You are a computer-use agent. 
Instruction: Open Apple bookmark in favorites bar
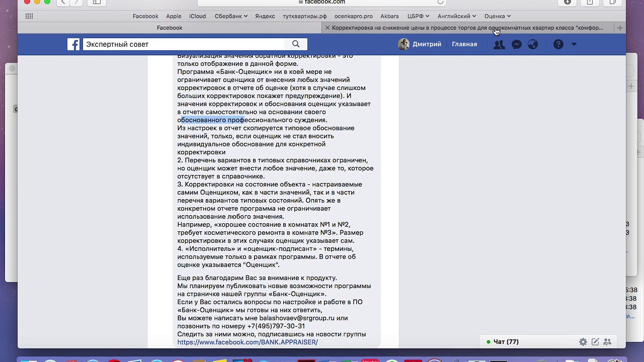pyautogui.click(x=174, y=16)
